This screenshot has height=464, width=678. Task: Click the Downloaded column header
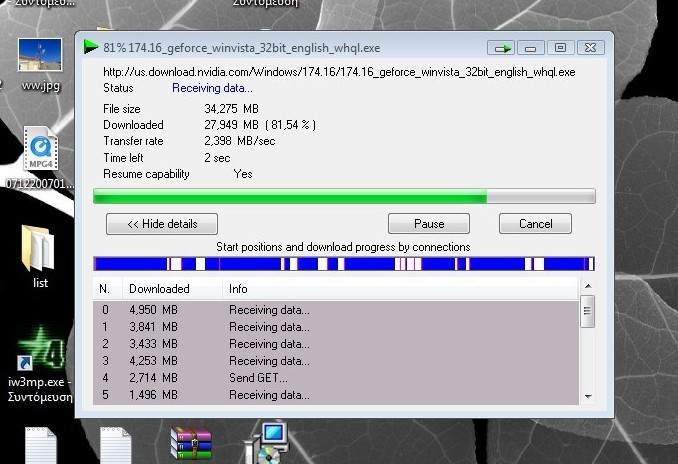pos(172,289)
